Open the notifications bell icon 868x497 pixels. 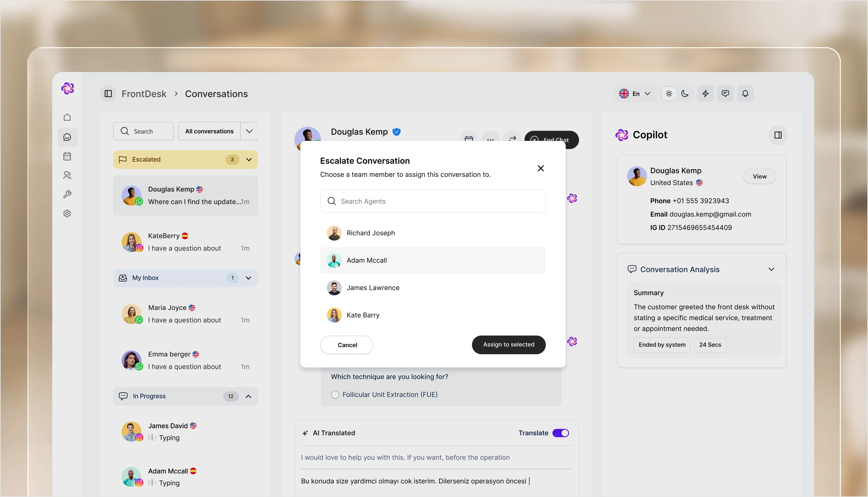click(745, 94)
